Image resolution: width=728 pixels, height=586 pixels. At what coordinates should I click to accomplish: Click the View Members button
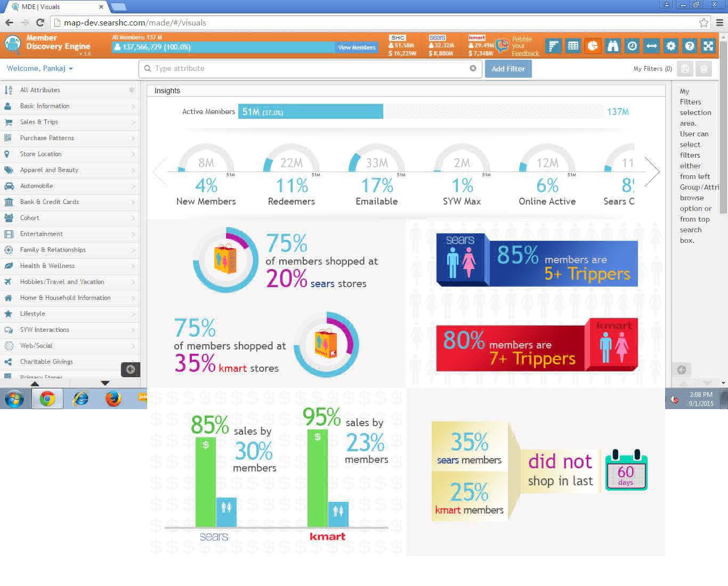357,47
